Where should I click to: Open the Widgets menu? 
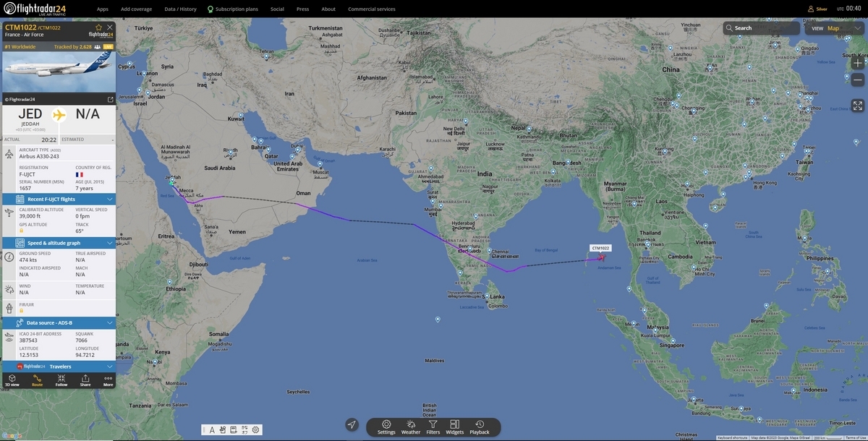pos(455,427)
